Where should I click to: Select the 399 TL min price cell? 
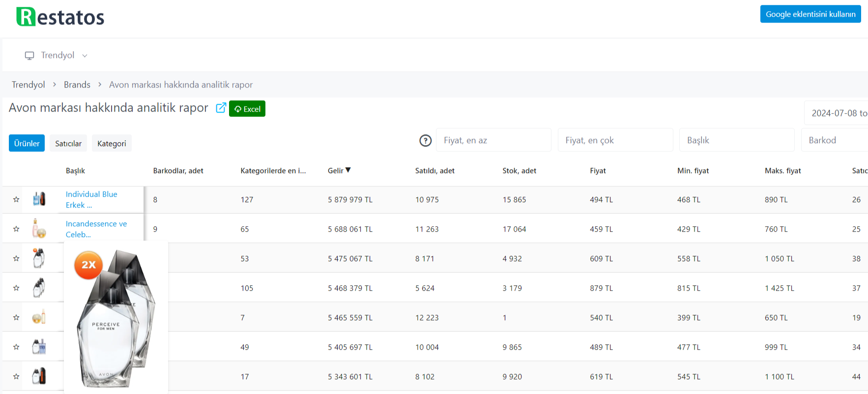pyautogui.click(x=689, y=318)
